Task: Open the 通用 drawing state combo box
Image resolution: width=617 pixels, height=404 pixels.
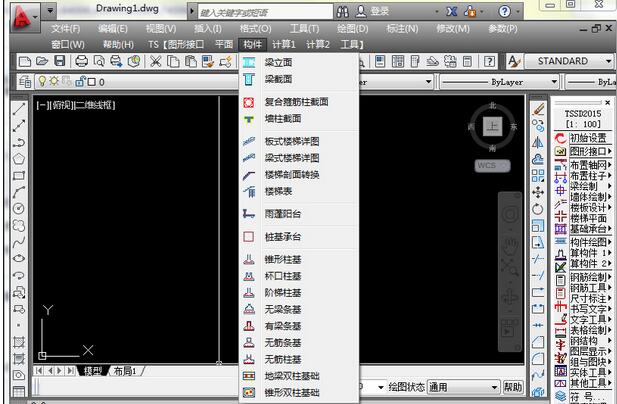Action: coord(463,387)
